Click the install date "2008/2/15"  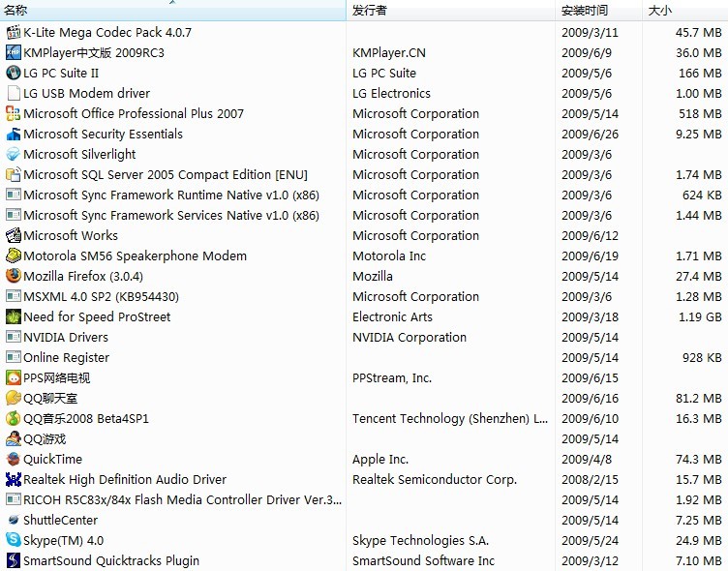(x=591, y=480)
